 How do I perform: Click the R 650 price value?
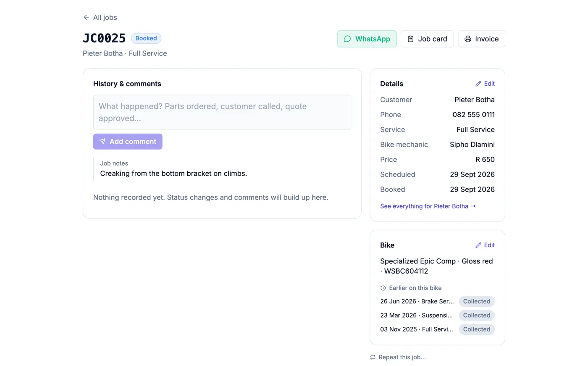pos(485,160)
